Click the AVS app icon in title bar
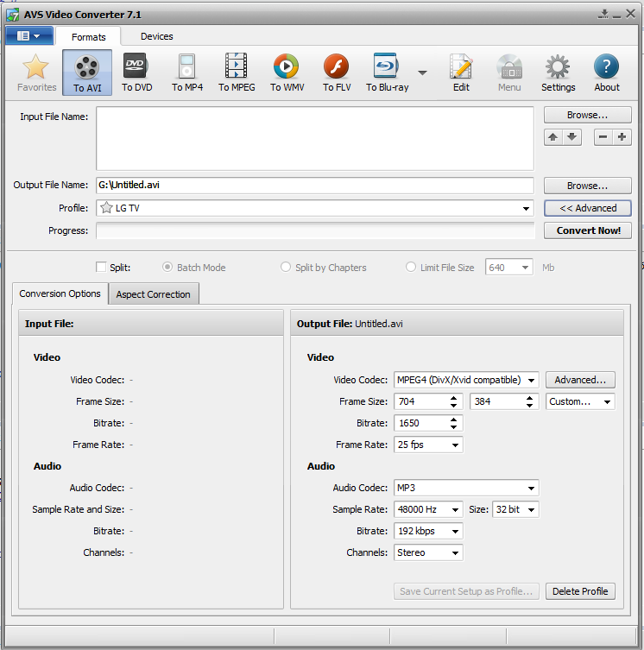The height and width of the screenshot is (650, 644). click(12, 15)
